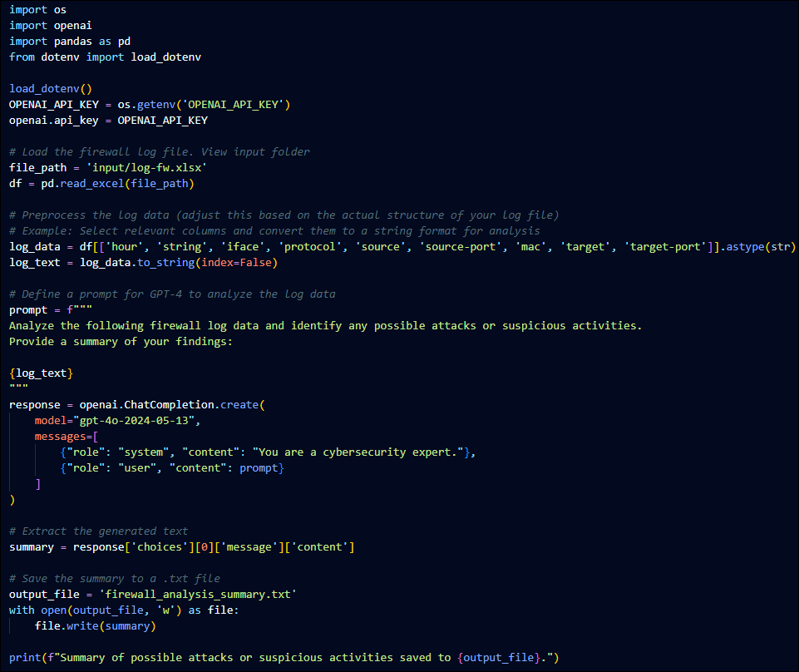Viewport: 799px width, 672px height.
Task: Click the 'You are a cybersecurity expert.' string
Action: click(358, 452)
